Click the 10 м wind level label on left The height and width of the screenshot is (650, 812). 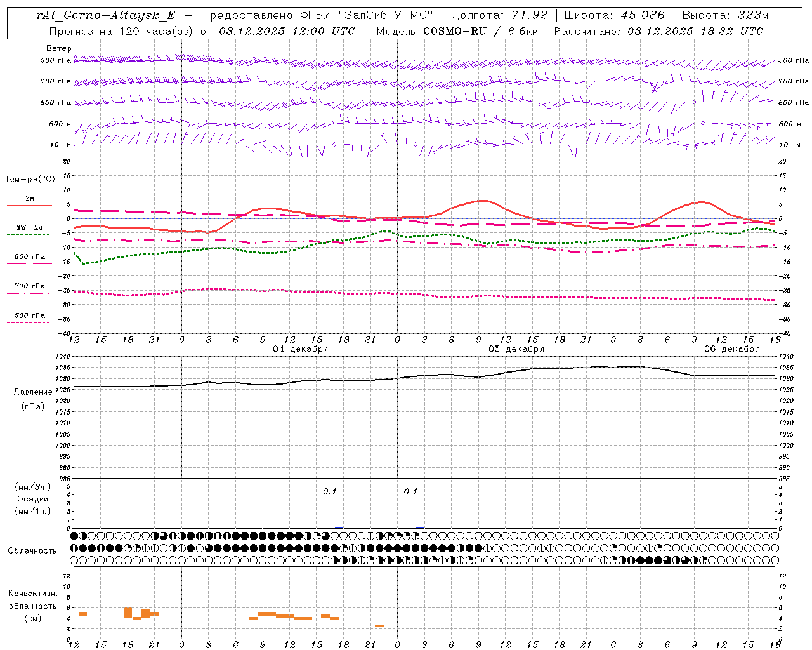pyautogui.click(x=61, y=145)
